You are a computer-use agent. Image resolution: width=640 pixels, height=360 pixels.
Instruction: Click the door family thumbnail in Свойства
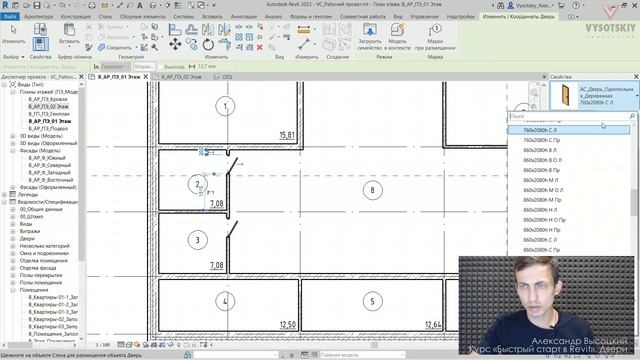(565, 95)
